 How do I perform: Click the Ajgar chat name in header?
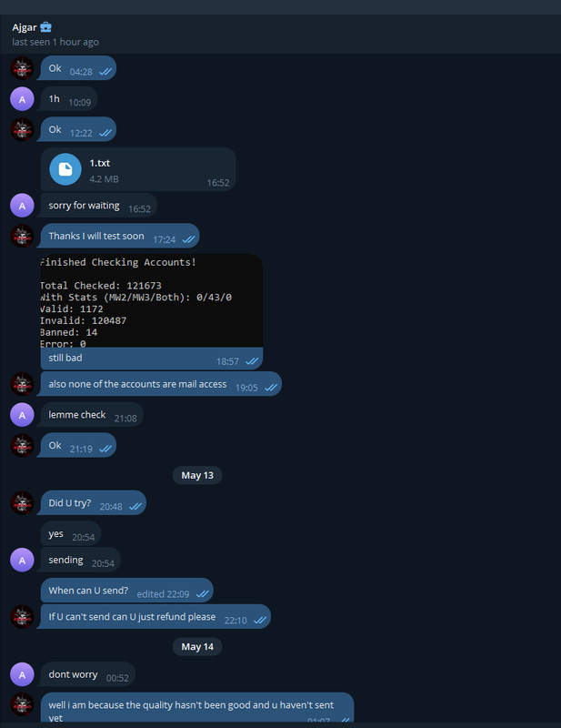(25, 27)
